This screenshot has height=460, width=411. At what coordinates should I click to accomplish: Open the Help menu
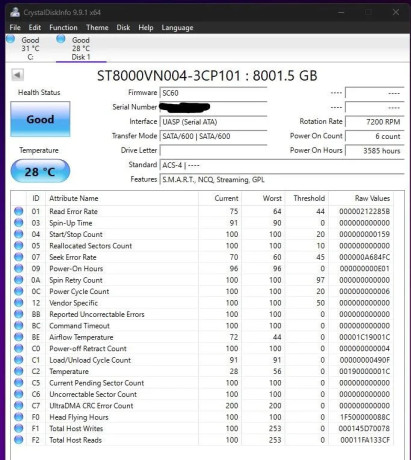point(146,28)
